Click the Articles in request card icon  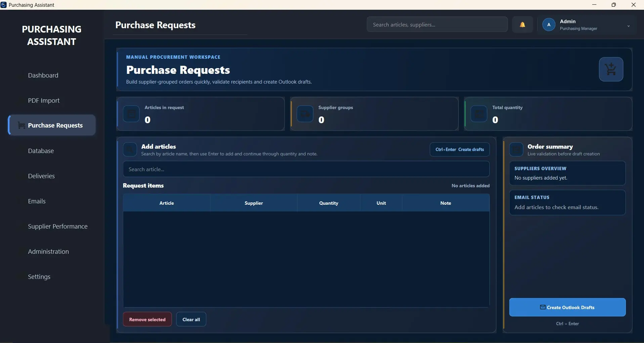(x=131, y=114)
